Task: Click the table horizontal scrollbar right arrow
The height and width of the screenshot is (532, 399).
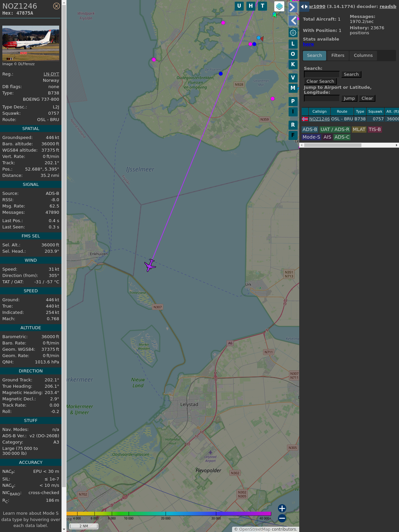Action: (397, 145)
